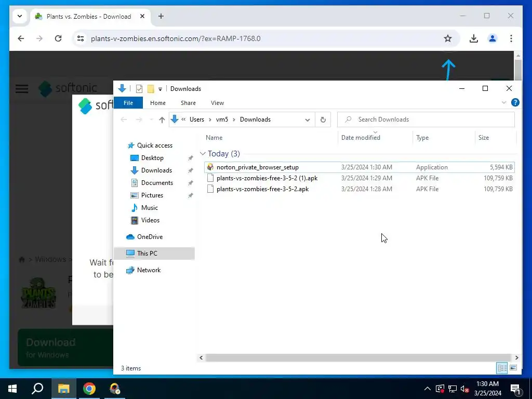Open Explorer recent locations dropdown

151,119
